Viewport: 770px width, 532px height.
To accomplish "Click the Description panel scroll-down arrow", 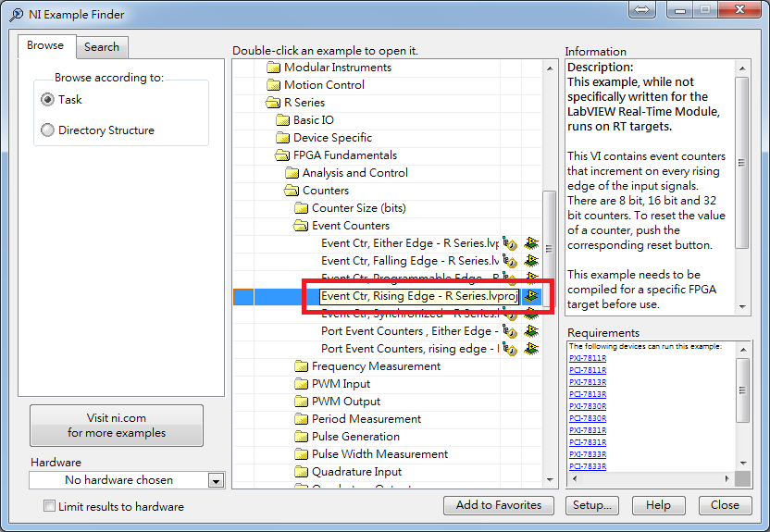I will 742,307.
